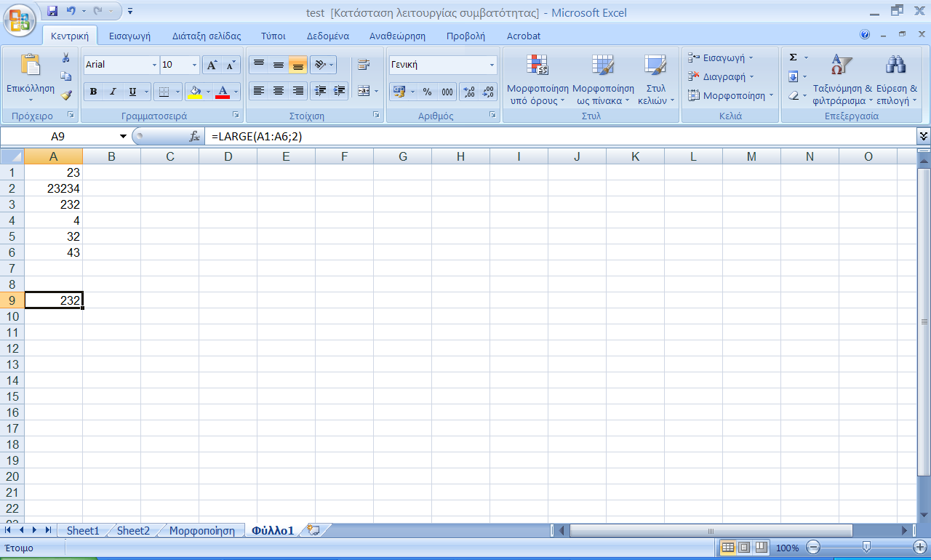Decrease font size with the small A button
931x560 pixels.
pyautogui.click(x=231, y=65)
